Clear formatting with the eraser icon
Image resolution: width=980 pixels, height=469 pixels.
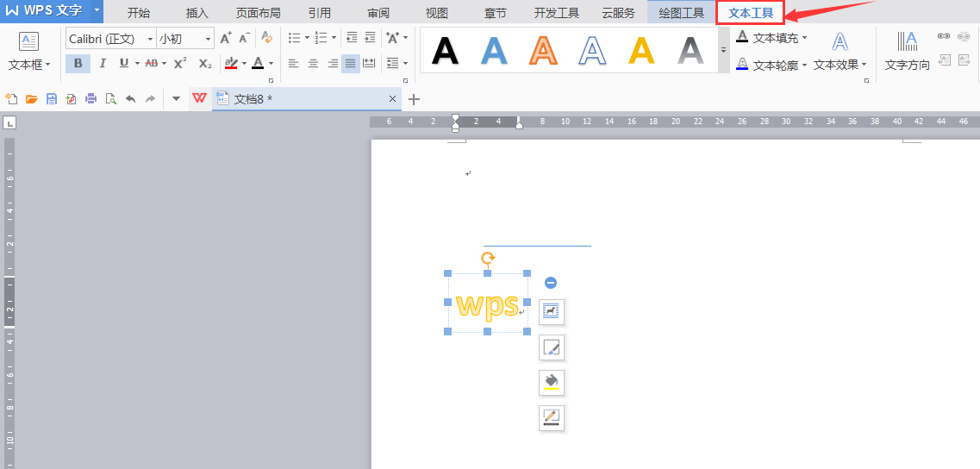267,38
